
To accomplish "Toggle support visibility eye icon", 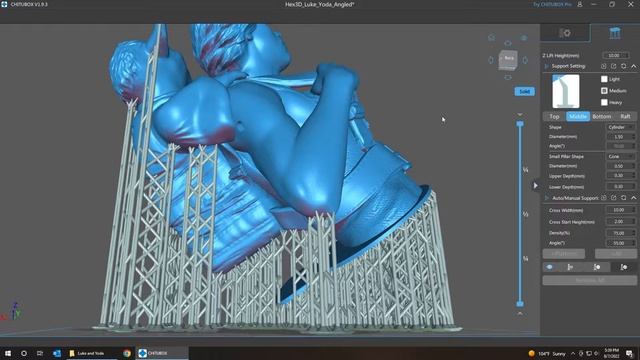I will (549, 267).
